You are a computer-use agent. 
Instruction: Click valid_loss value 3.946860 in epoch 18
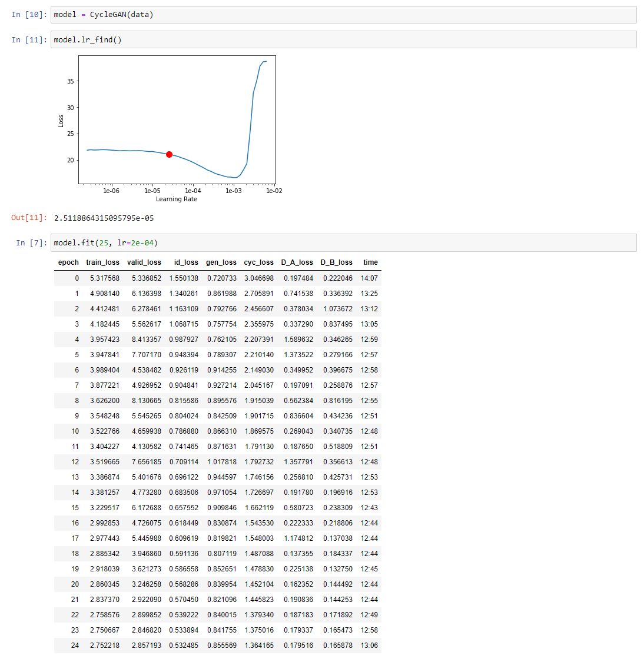click(147, 554)
